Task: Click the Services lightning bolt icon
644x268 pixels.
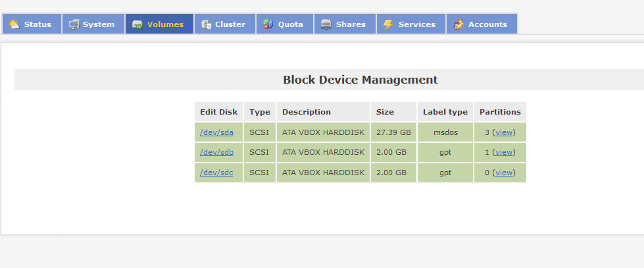Action: [x=388, y=24]
